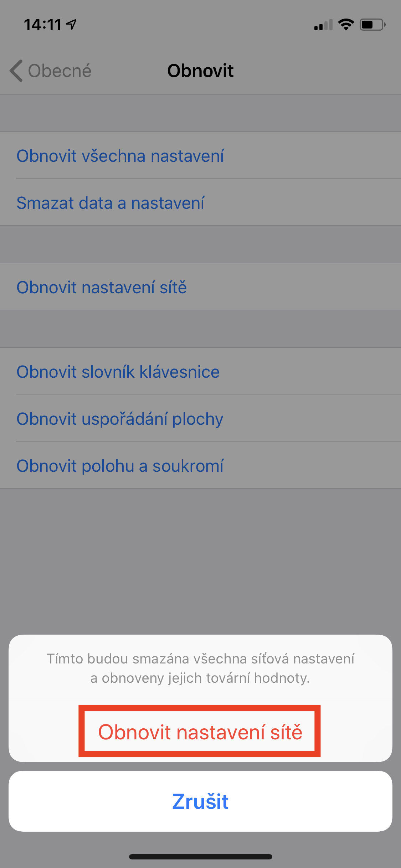Screen dimensions: 401x868
Task: Tap the home indicator bar
Action: [200, 857]
